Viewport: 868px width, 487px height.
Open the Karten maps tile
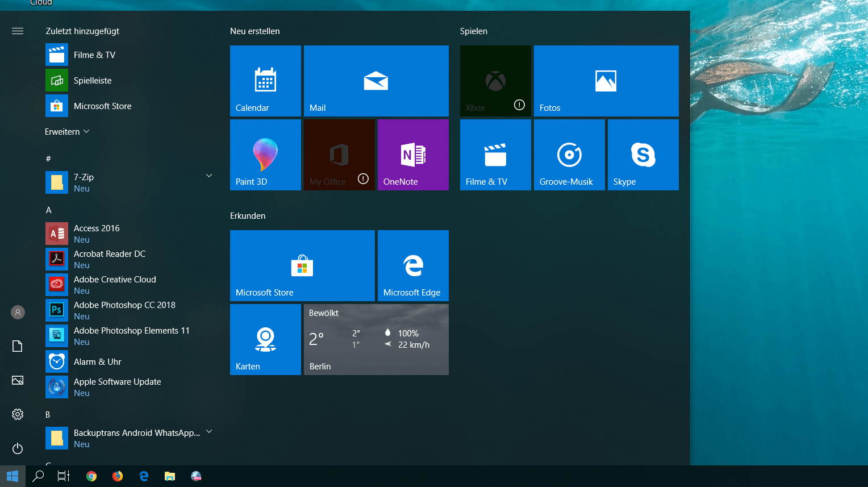(265, 339)
